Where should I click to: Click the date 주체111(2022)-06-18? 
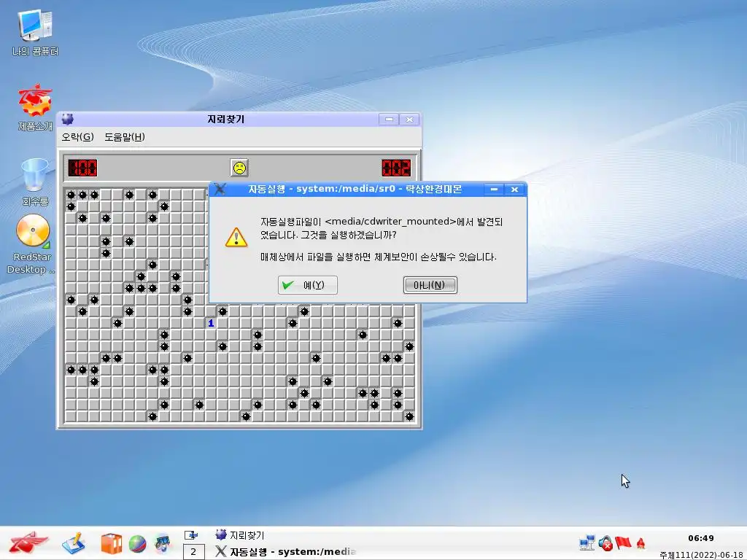pyautogui.click(x=703, y=555)
